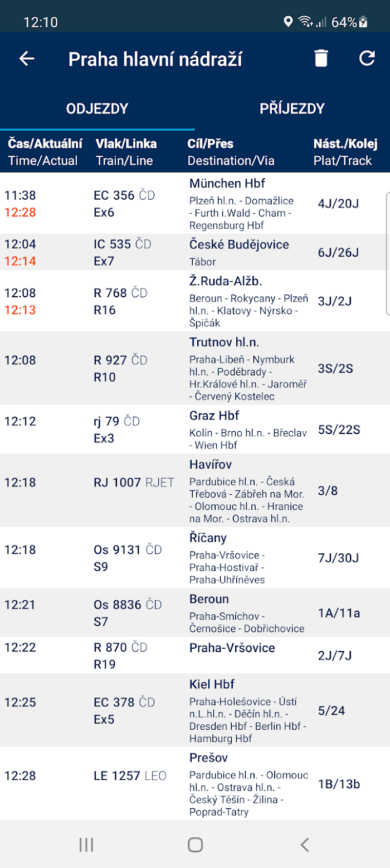The height and width of the screenshot is (868, 390).
Task: Select rj 79 to Graz Hbf
Action: pyautogui.click(x=195, y=430)
